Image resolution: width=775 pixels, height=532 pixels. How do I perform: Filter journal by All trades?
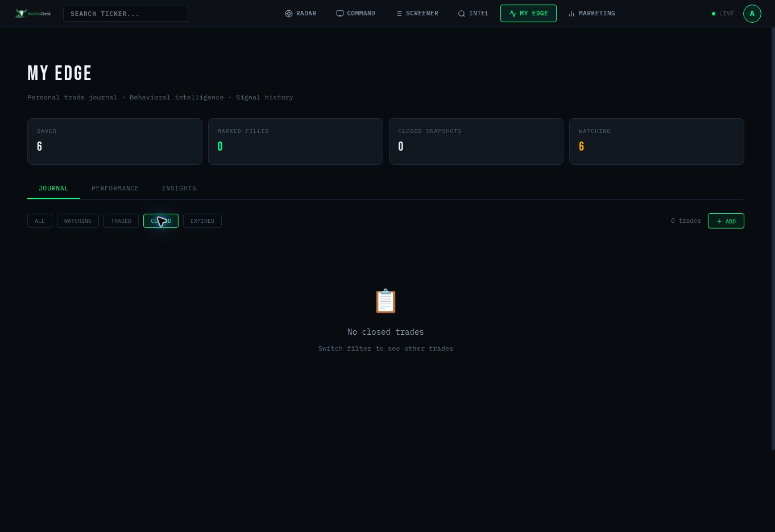point(40,221)
